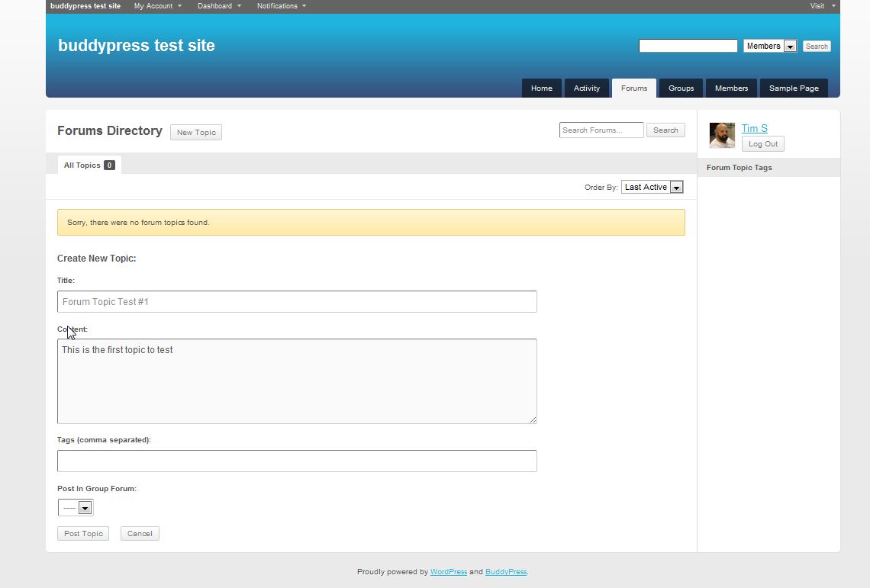Go to the Groups tab

click(681, 88)
